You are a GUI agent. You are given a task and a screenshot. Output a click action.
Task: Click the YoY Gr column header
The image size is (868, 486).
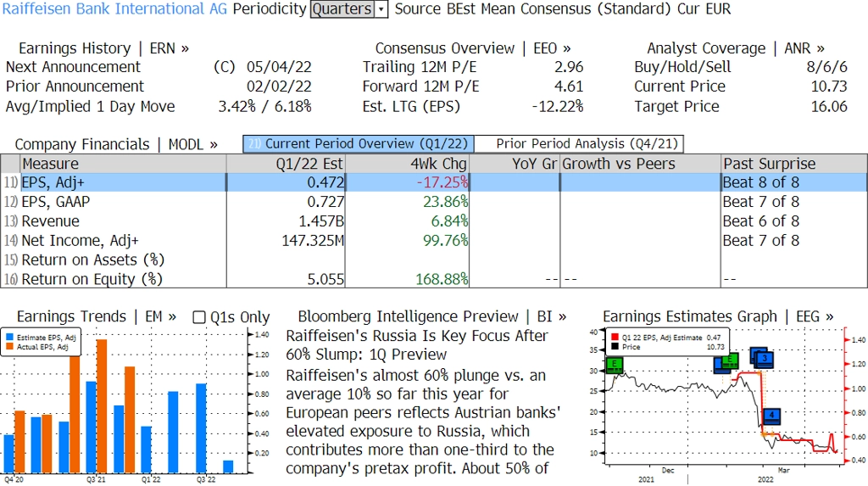click(515, 164)
